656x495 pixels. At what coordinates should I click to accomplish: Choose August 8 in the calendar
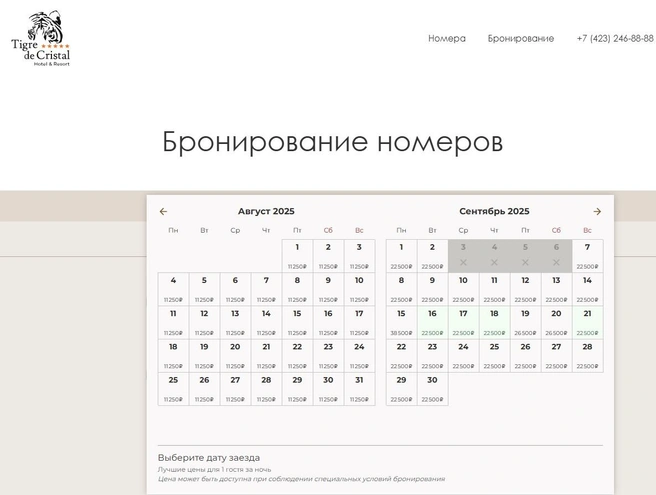pyautogui.click(x=297, y=289)
